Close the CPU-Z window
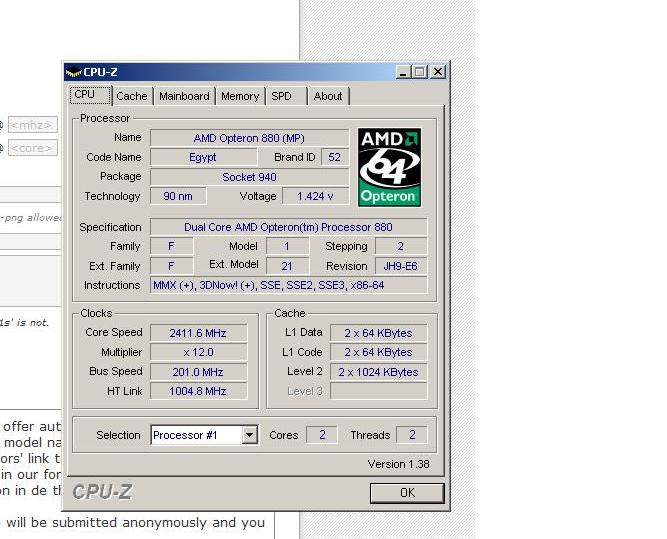 pyautogui.click(x=438, y=72)
